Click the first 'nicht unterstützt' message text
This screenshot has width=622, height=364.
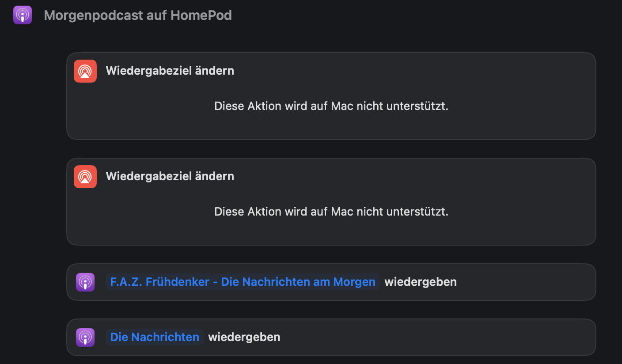[331, 106]
